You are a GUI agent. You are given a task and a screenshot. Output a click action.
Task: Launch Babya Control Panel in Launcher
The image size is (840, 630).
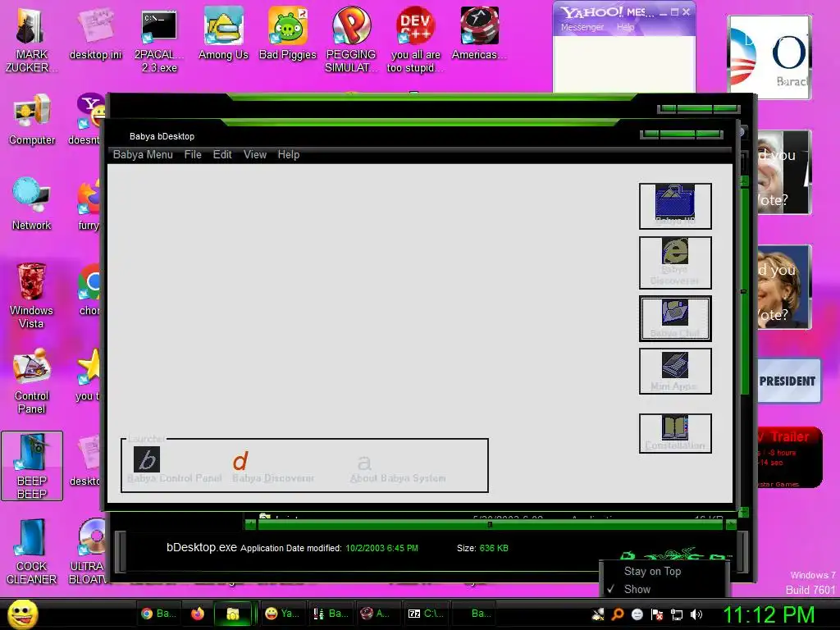tap(174, 465)
